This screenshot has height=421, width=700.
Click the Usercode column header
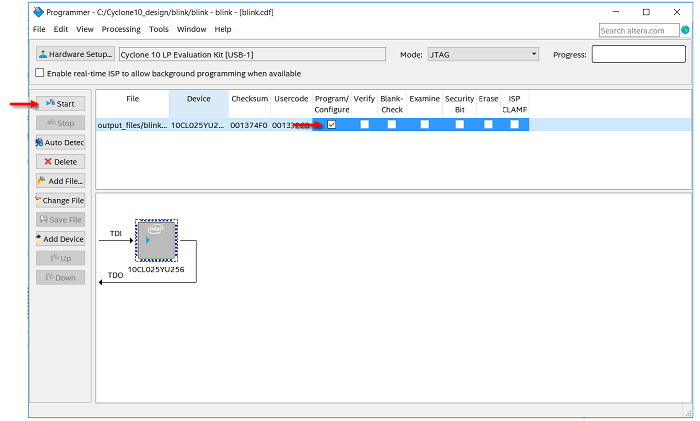point(291,104)
